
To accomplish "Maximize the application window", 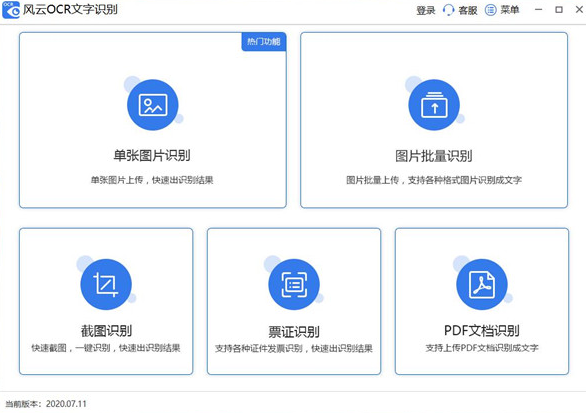I will click(559, 10).
